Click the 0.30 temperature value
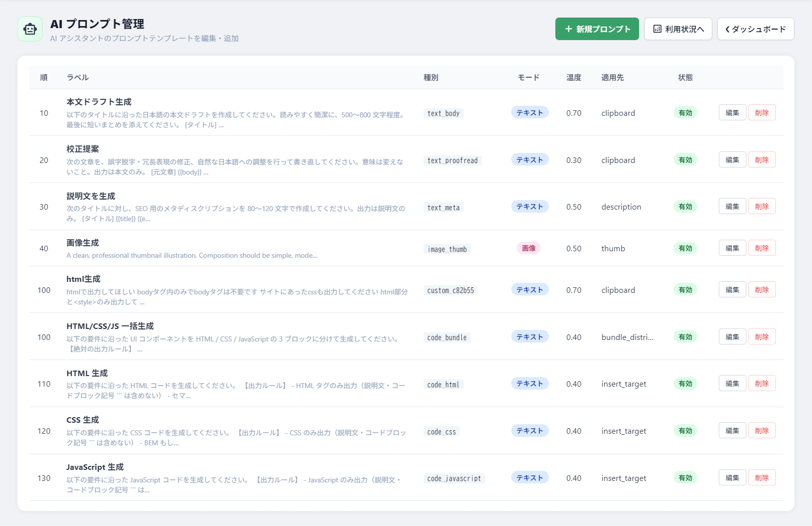This screenshot has height=526, width=812. coord(574,160)
